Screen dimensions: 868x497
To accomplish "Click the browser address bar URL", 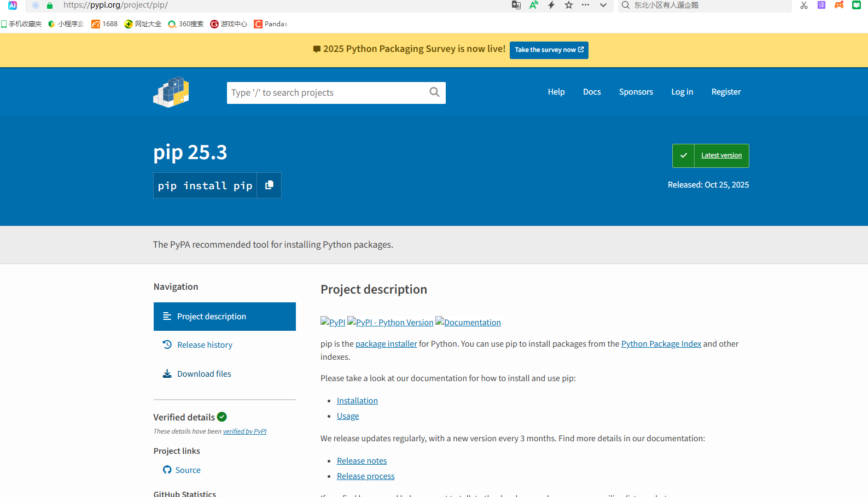I will tap(115, 5).
